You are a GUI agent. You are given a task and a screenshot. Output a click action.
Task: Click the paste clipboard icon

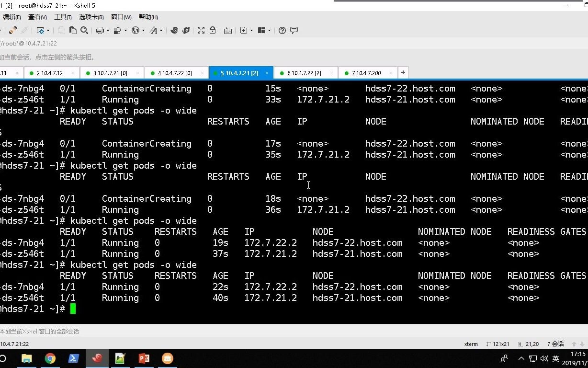tap(73, 30)
